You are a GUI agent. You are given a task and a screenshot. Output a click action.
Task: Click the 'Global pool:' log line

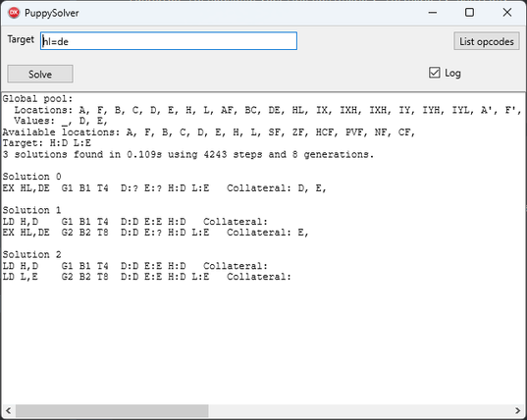(x=37, y=99)
